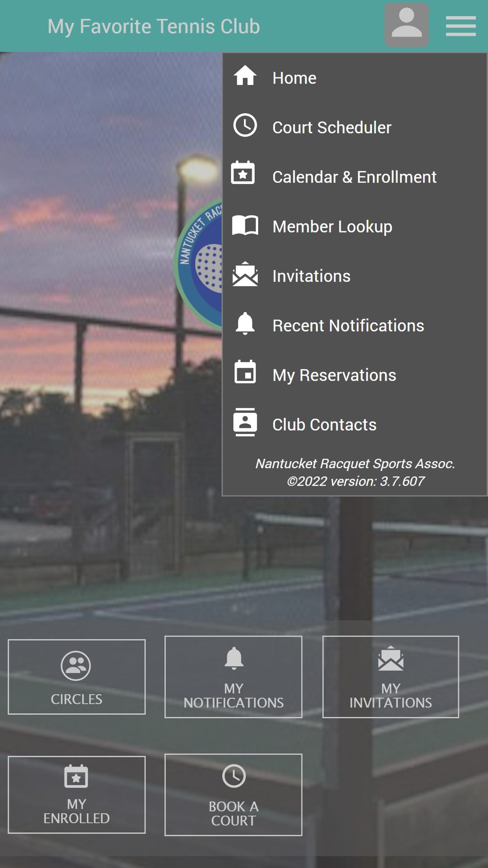Viewport: 488px width, 868px height.
Task: Open the Circles tile
Action: click(x=77, y=677)
